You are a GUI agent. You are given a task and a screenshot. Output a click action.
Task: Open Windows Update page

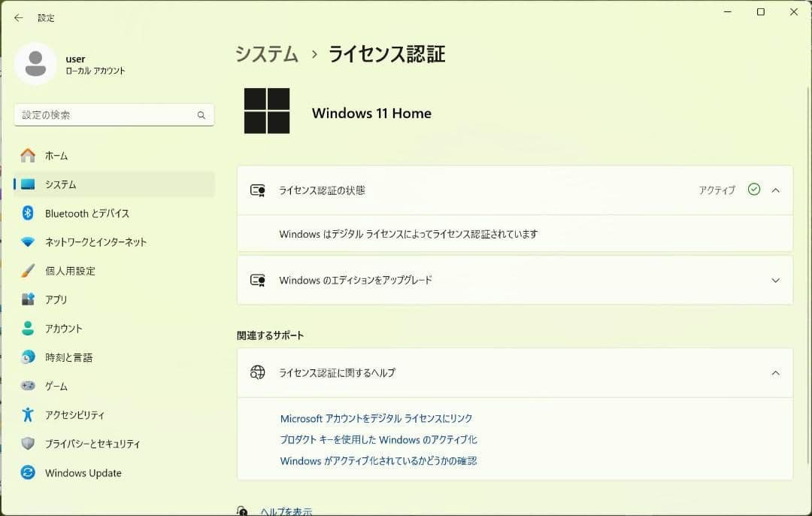pos(114,472)
